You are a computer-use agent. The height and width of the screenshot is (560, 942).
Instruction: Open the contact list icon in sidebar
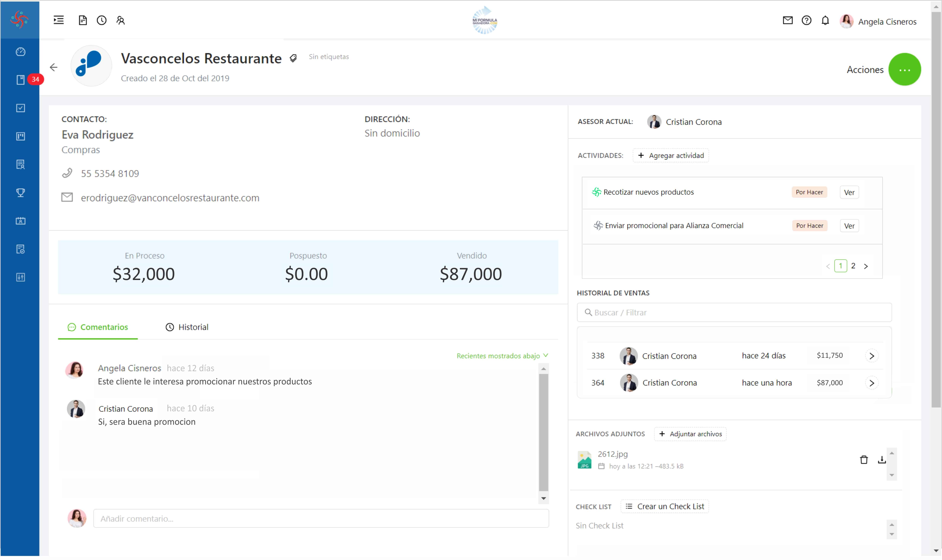click(20, 165)
